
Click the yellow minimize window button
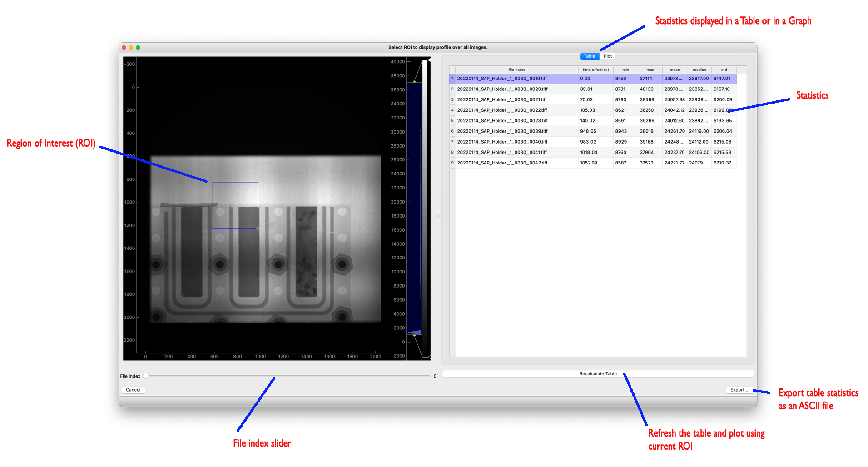tap(131, 47)
